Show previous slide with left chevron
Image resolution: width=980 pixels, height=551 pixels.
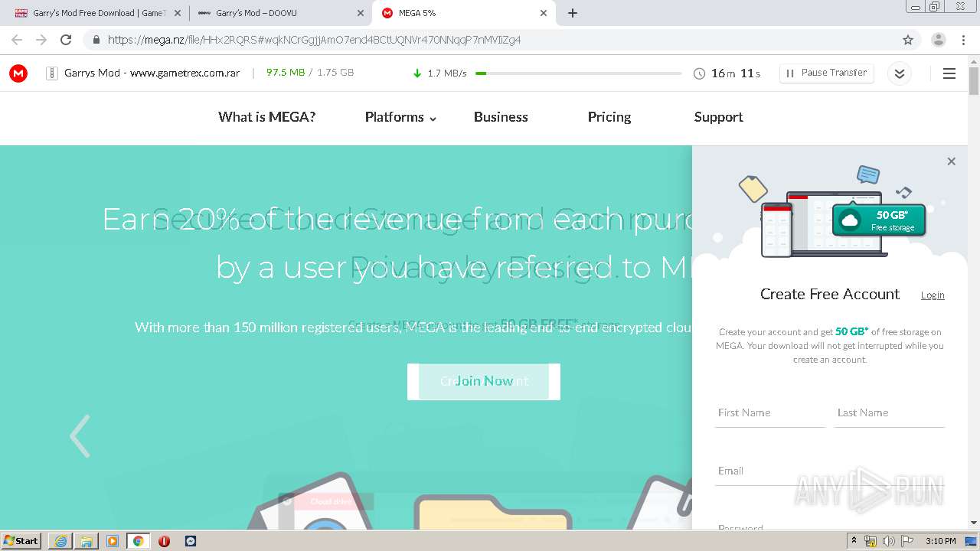(x=80, y=436)
